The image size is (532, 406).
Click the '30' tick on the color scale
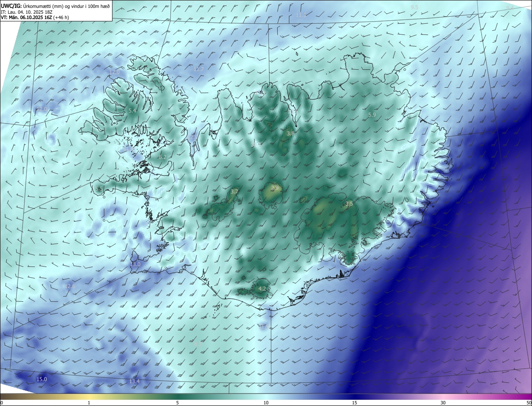(443, 403)
